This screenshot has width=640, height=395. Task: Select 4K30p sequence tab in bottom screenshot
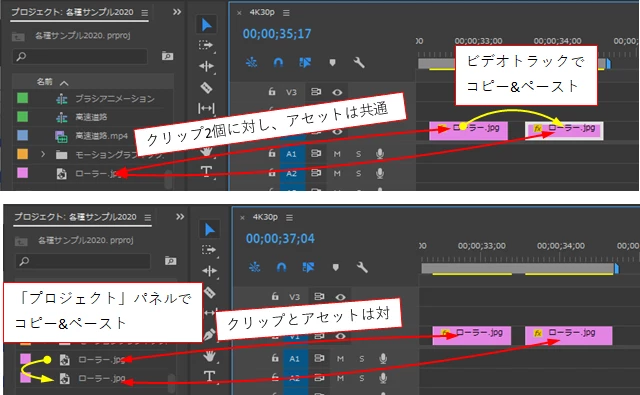tap(265, 217)
